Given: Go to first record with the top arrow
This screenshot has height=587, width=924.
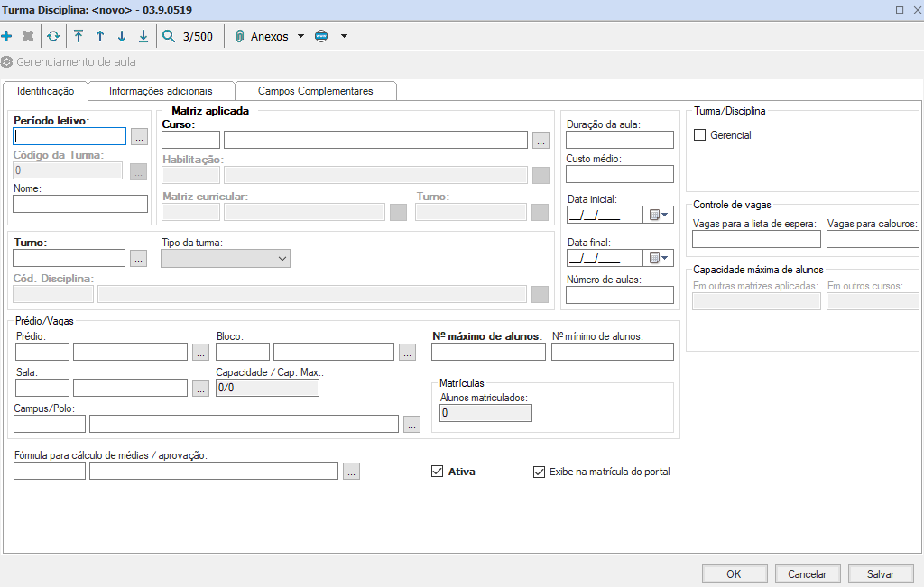Looking at the screenshot, I should 79,37.
